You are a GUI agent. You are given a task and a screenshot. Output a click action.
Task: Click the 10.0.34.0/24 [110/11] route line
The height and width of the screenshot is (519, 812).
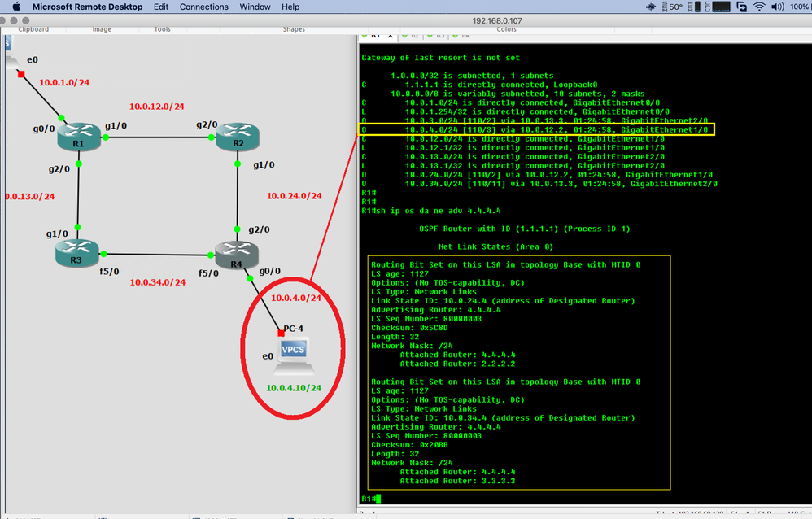539,183
